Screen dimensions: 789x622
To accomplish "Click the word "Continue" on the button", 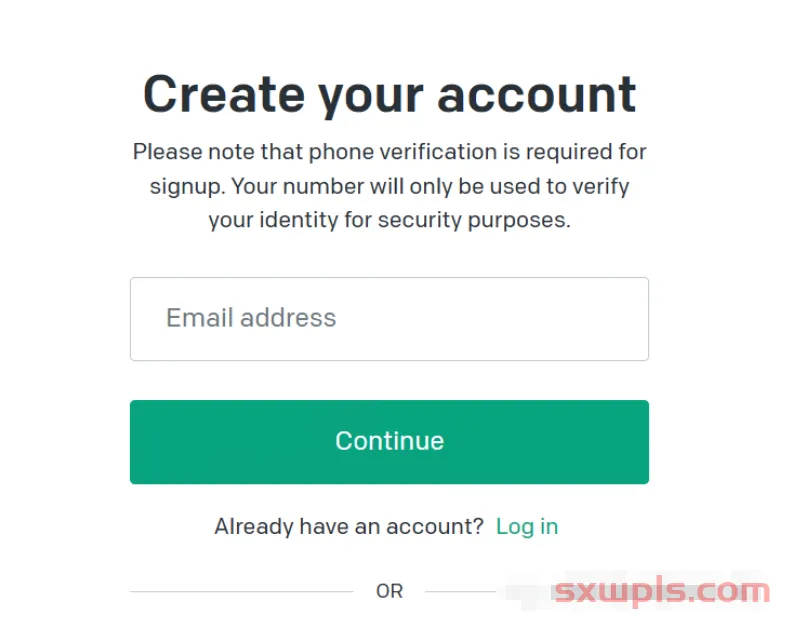I will (389, 441).
